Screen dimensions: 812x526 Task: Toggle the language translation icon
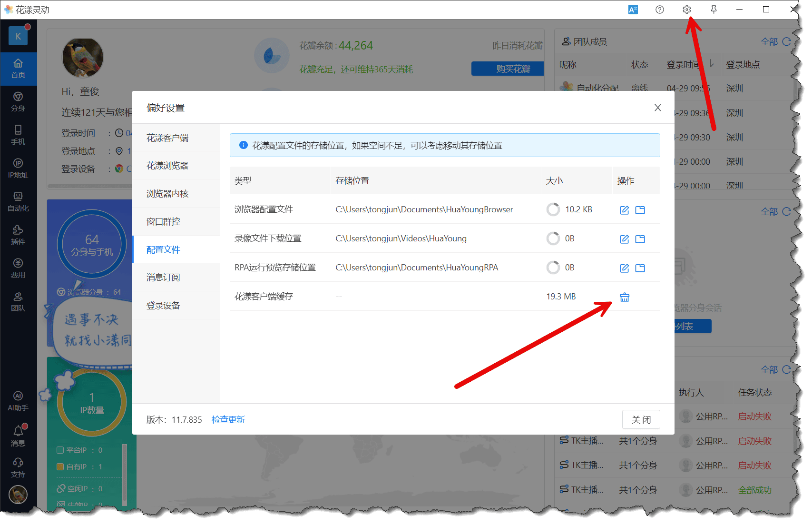click(633, 10)
